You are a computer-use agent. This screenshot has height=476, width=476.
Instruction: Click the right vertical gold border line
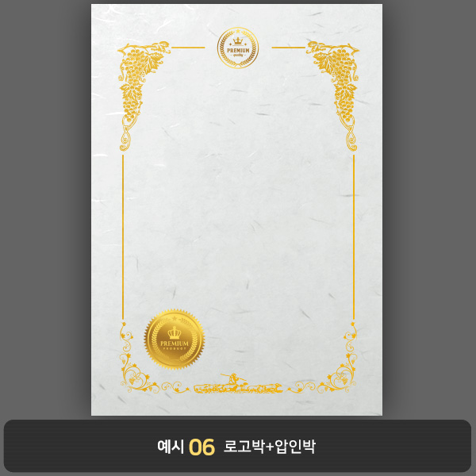click(354, 236)
